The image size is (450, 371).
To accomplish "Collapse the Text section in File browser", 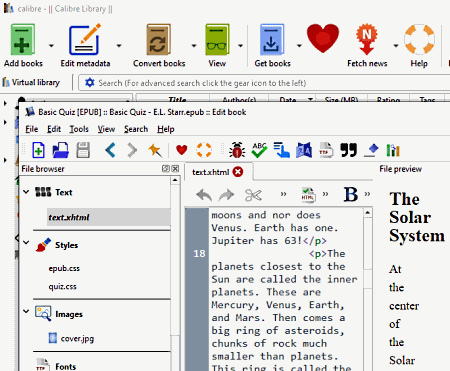I will tap(26, 192).
